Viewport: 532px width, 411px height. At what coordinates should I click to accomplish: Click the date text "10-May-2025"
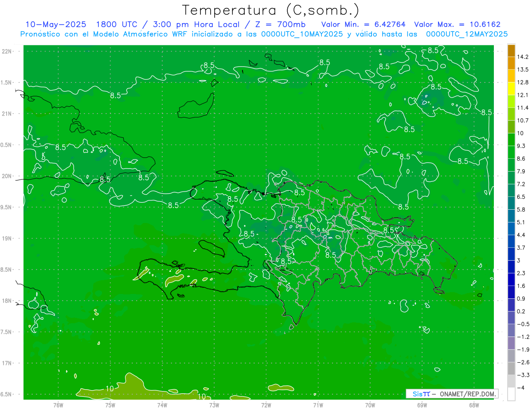56,24
